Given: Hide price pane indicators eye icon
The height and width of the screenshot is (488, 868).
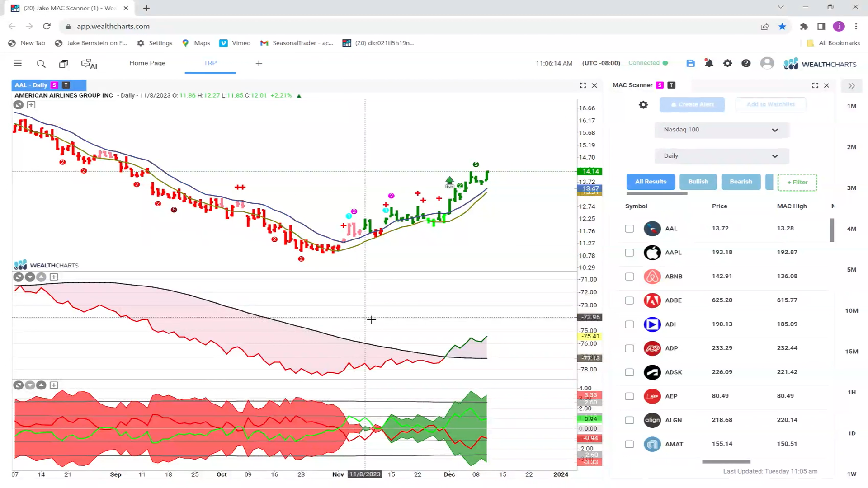Looking at the screenshot, I should click(x=18, y=105).
